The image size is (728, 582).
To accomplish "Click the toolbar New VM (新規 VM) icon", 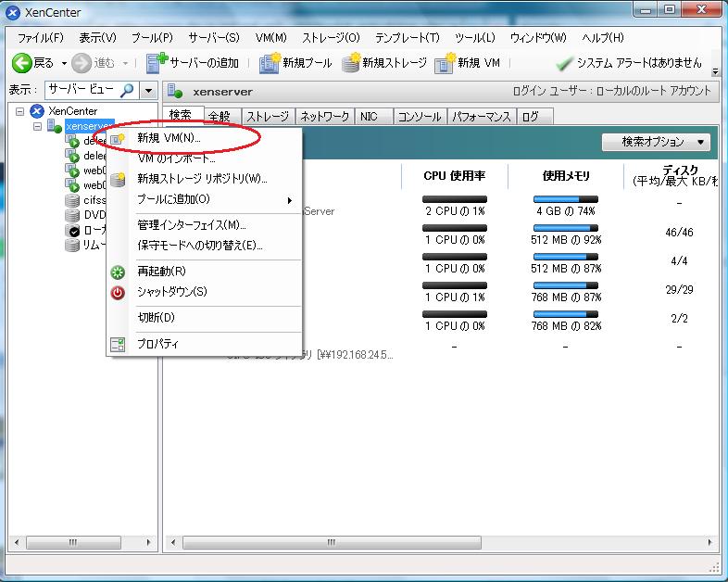I will coord(445,63).
